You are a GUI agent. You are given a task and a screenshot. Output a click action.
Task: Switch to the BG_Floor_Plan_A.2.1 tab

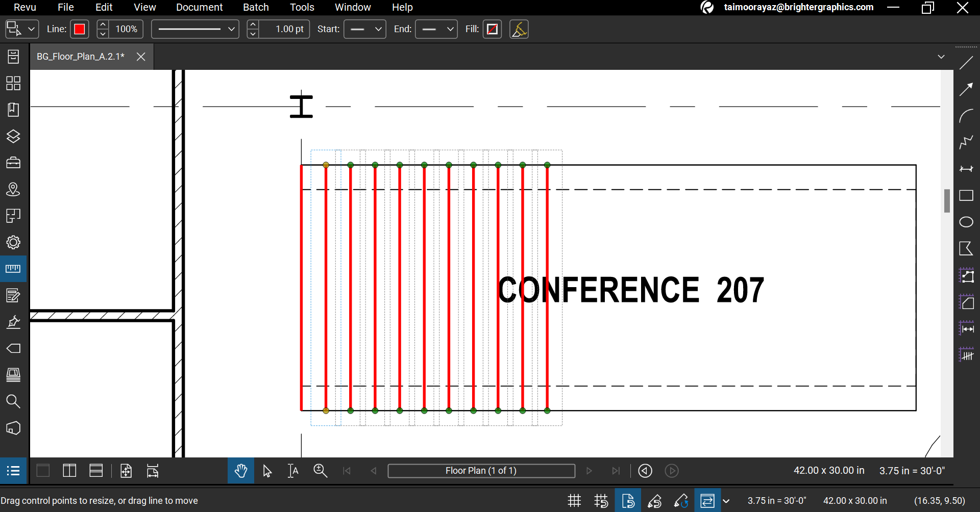[x=81, y=57]
